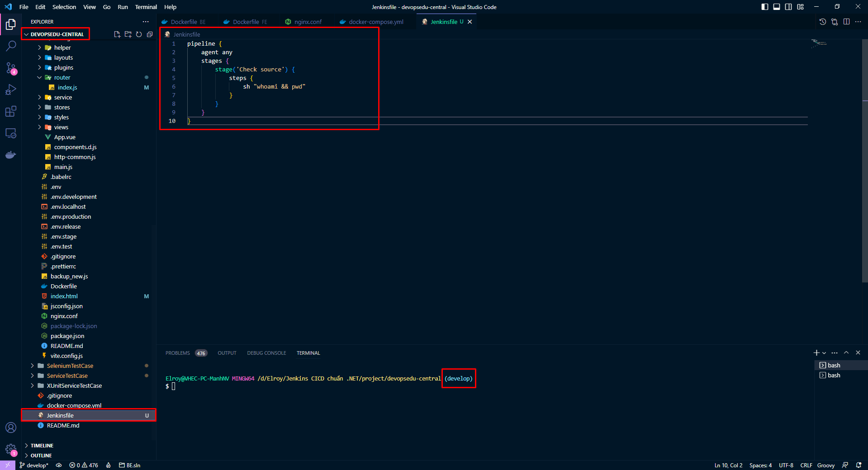This screenshot has height=470, width=868.
Task: Select the first bash terminal instance
Action: click(x=840, y=365)
